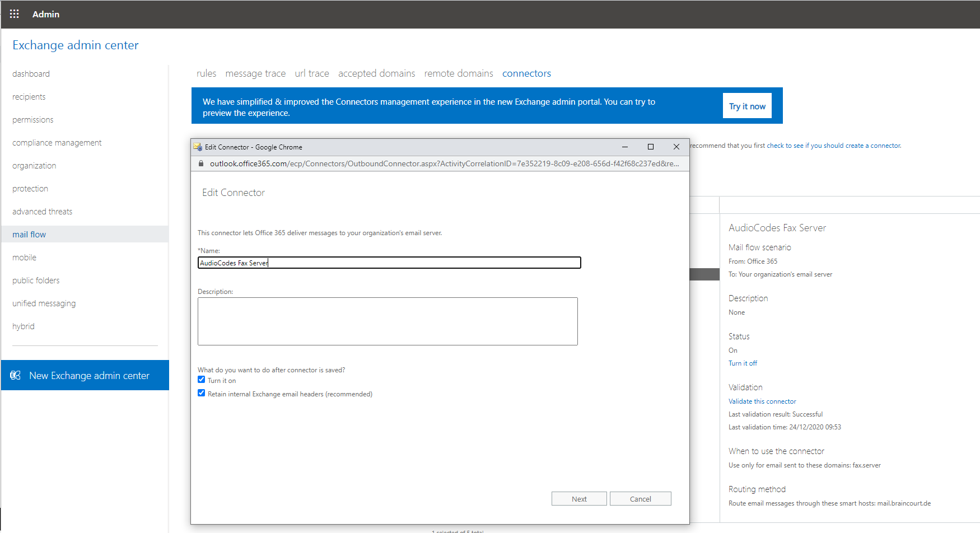Click the Edit Connector window favicon
The height and width of the screenshot is (533, 980).
click(x=198, y=147)
